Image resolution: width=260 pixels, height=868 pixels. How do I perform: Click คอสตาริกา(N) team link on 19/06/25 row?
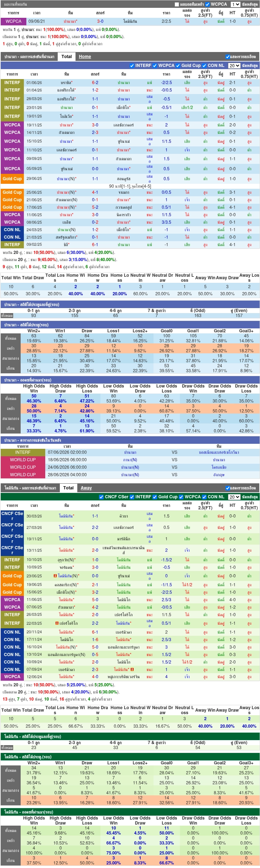pyautogui.click(x=67, y=585)
